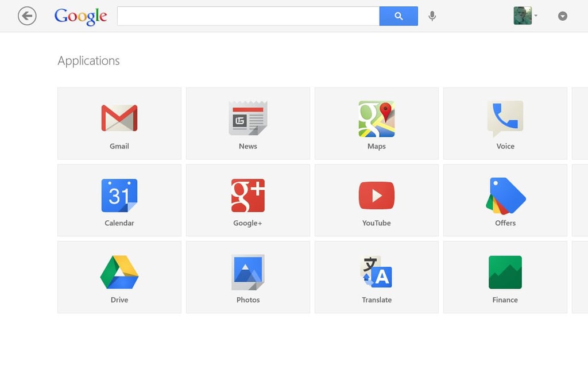Viewport: 588px width, 368px height.
Task: Launch the Maps app icon
Action: (x=377, y=119)
